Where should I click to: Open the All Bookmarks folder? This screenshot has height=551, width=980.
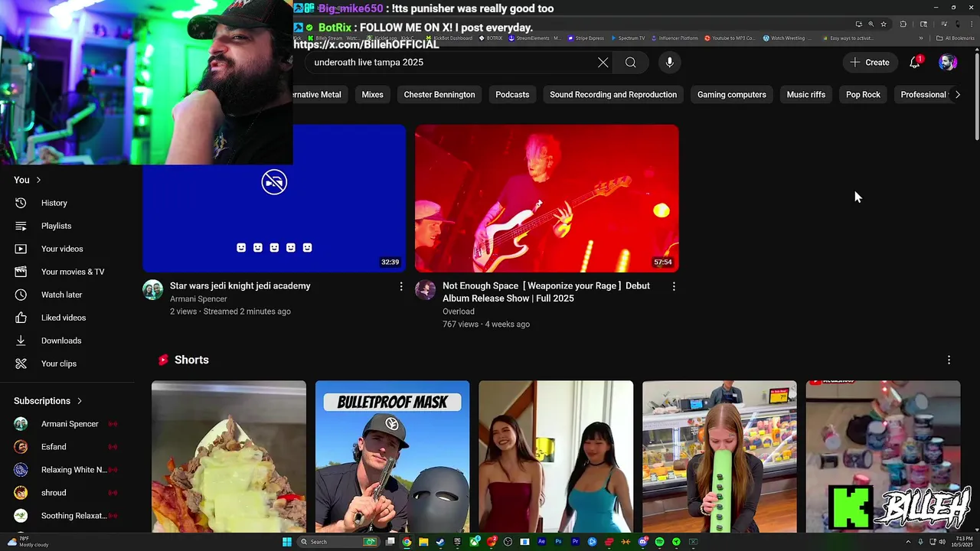(x=955, y=38)
